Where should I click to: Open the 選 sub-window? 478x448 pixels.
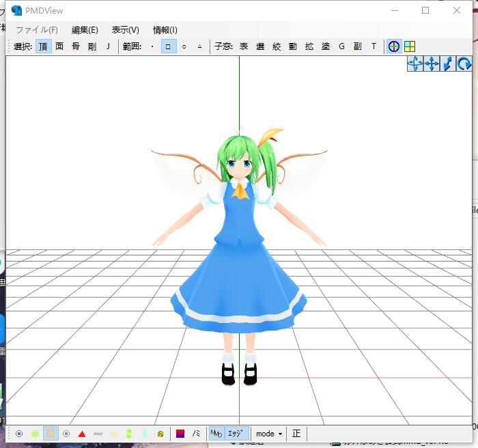[x=260, y=46]
